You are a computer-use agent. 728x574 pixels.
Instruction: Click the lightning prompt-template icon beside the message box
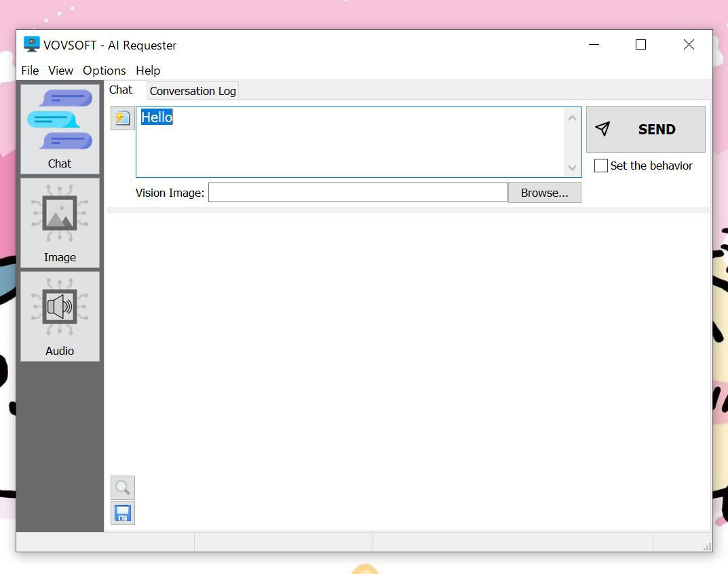click(x=122, y=117)
